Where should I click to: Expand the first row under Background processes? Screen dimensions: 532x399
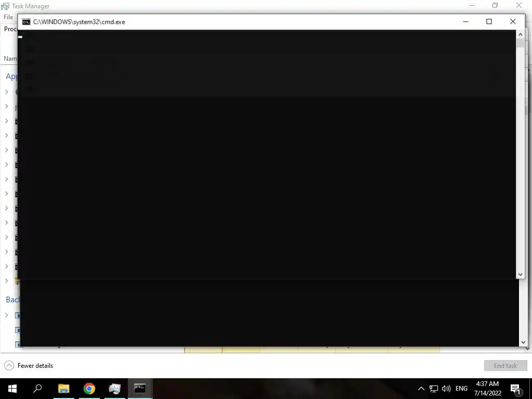coord(6,315)
